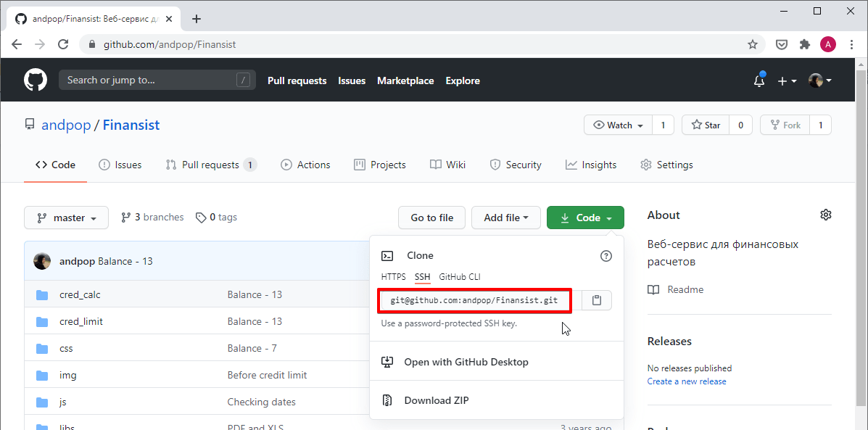Image resolution: width=868 pixels, height=430 pixels.
Task: Click the Fork count number 1
Action: click(x=820, y=125)
